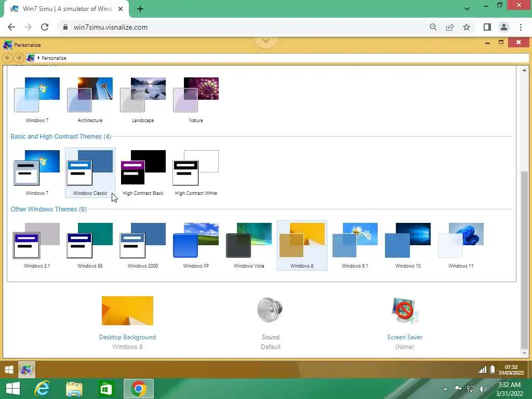
Task: Go back in Personalize window
Action: [x=8, y=58]
